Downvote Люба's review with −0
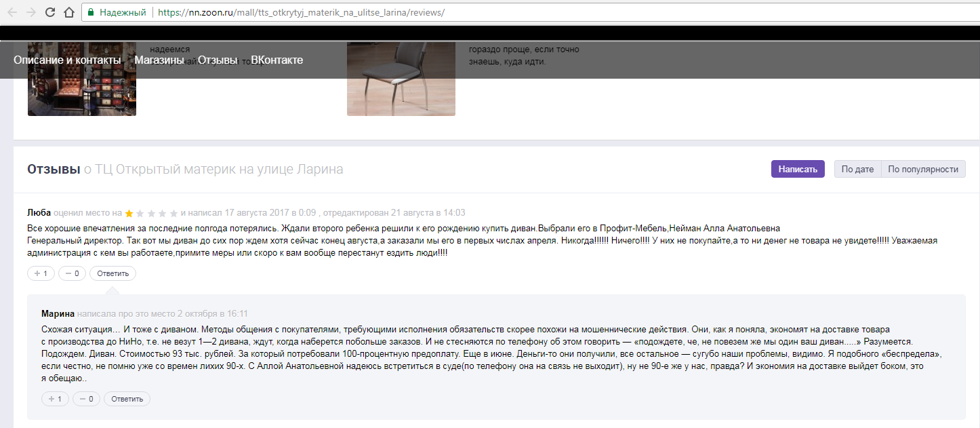Viewport: 980px width, 428px height. tap(73, 273)
